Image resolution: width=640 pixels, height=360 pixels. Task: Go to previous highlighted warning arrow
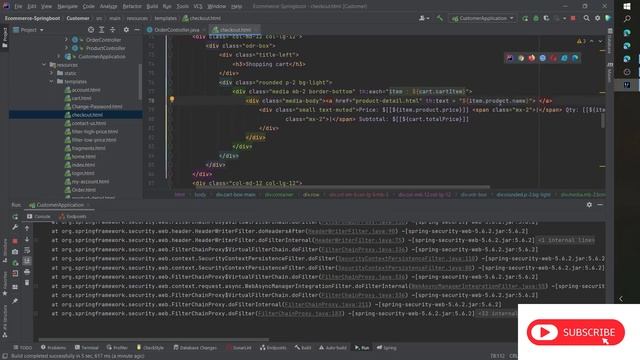tap(591, 41)
